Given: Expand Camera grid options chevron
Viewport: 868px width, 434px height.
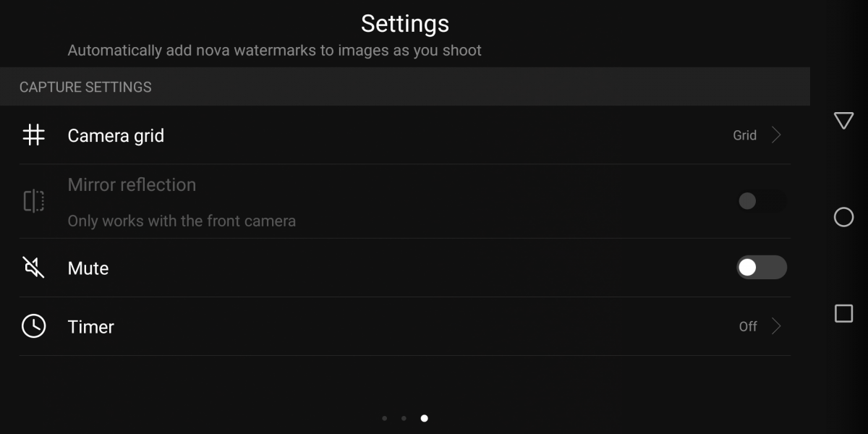Looking at the screenshot, I should (x=776, y=135).
